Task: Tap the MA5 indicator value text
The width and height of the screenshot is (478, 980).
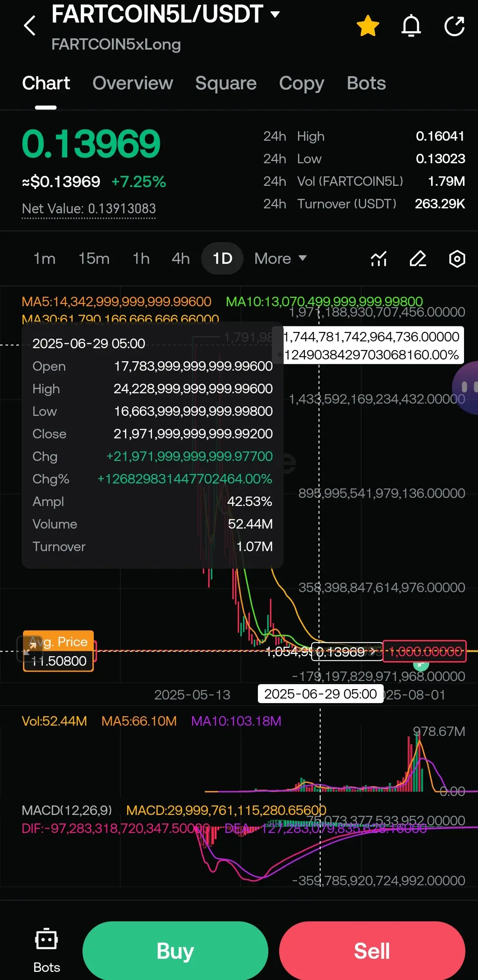Action: (116, 301)
